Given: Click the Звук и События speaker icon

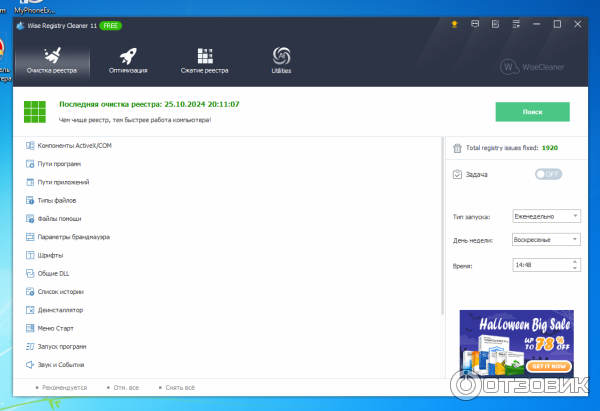Looking at the screenshot, I should pos(30,364).
